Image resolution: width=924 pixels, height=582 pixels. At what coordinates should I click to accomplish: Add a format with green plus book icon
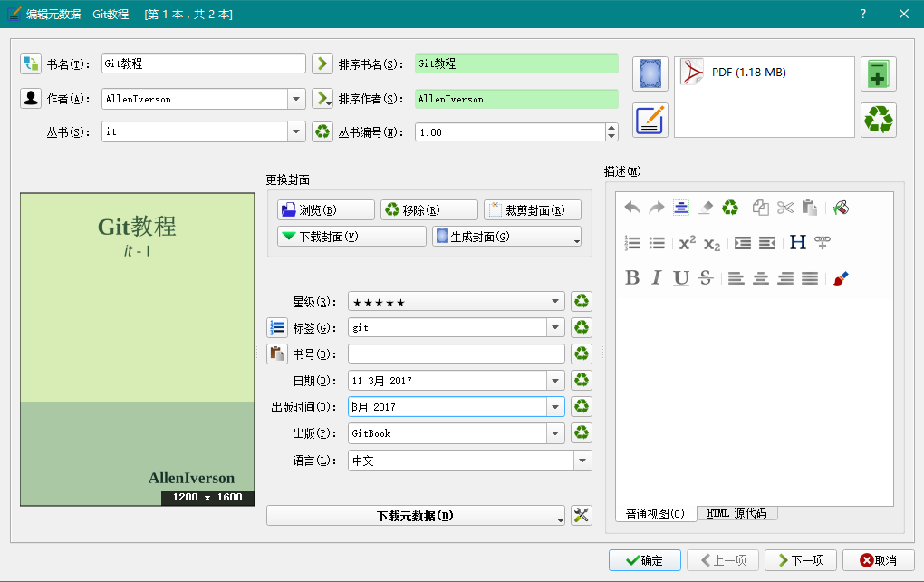point(878,73)
